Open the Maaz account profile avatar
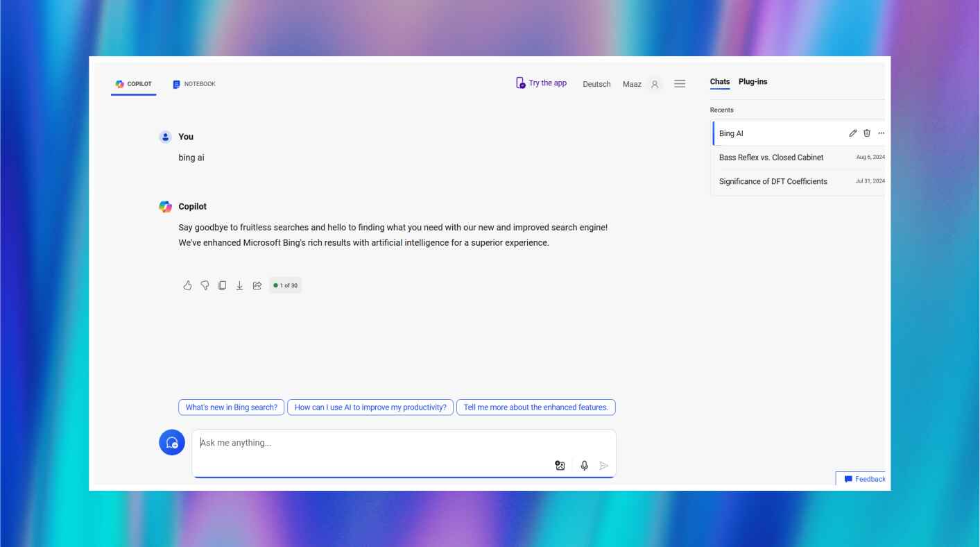980x547 pixels. click(654, 84)
